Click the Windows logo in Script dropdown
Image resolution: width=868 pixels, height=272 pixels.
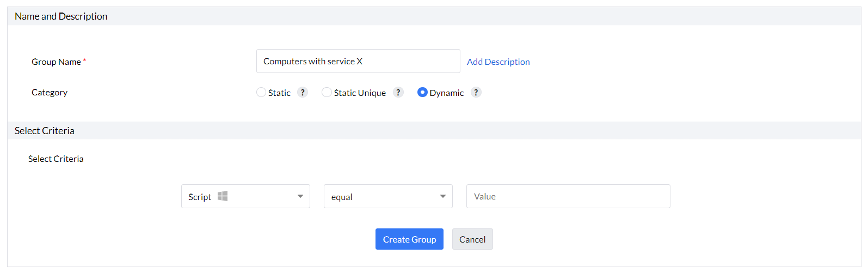pos(223,196)
